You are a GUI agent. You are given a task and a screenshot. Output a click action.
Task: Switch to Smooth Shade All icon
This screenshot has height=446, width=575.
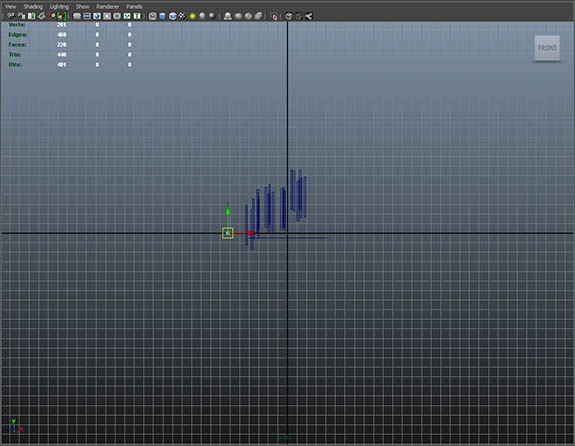tap(162, 16)
